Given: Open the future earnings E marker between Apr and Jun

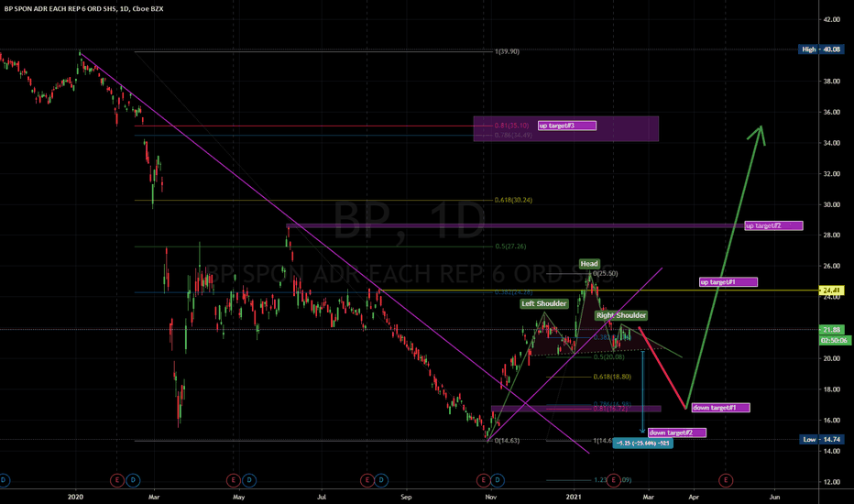Looking at the screenshot, I should tap(726, 480).
